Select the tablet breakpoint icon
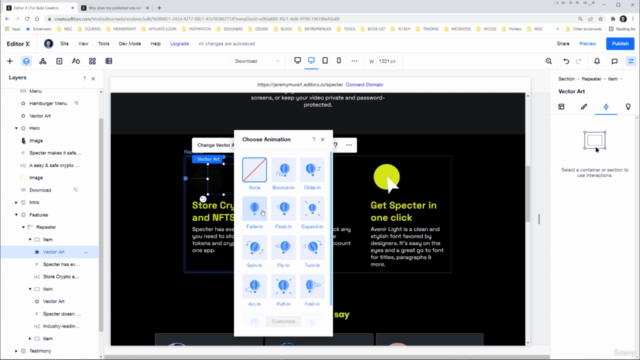Viewport: 640px width, 360px height. pyautogui.click(x=325, y=60)
